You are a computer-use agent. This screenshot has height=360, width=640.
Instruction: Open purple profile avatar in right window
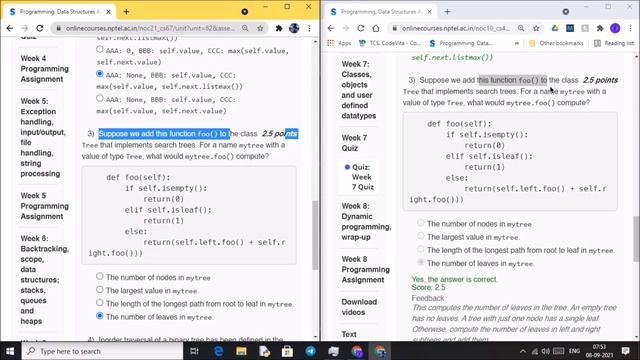pyautogui.click(x=615, y=28)
